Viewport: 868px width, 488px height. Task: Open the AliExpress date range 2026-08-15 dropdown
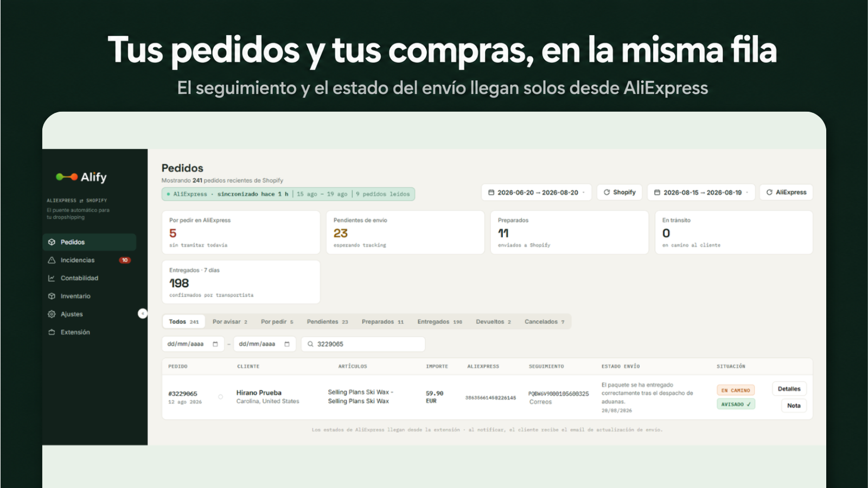pyautogui.click(x=701, y=192)
